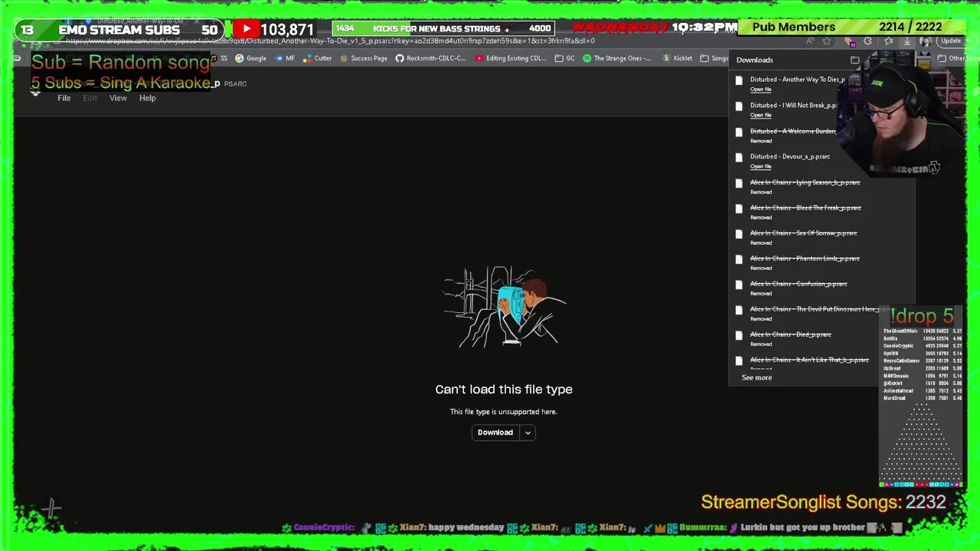980x551 pixels.
Task: Expand the GC bookmarks folder
Action: [x=565, y=58]
